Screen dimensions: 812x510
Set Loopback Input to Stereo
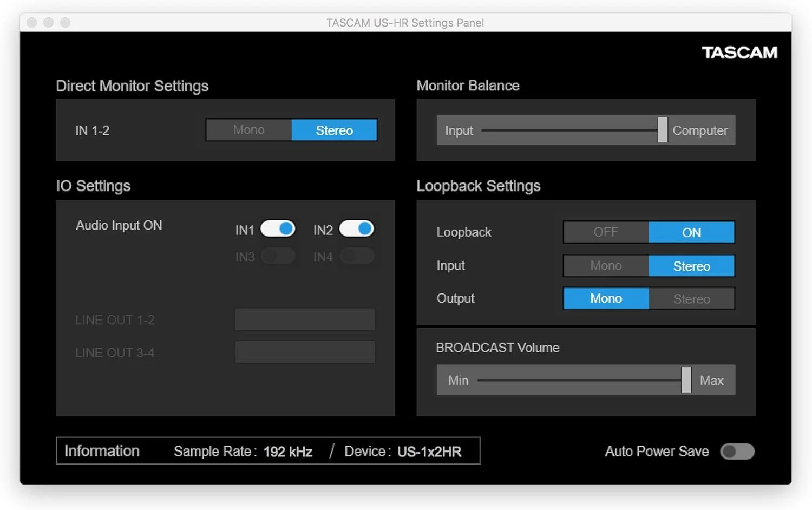click(691, 266)
